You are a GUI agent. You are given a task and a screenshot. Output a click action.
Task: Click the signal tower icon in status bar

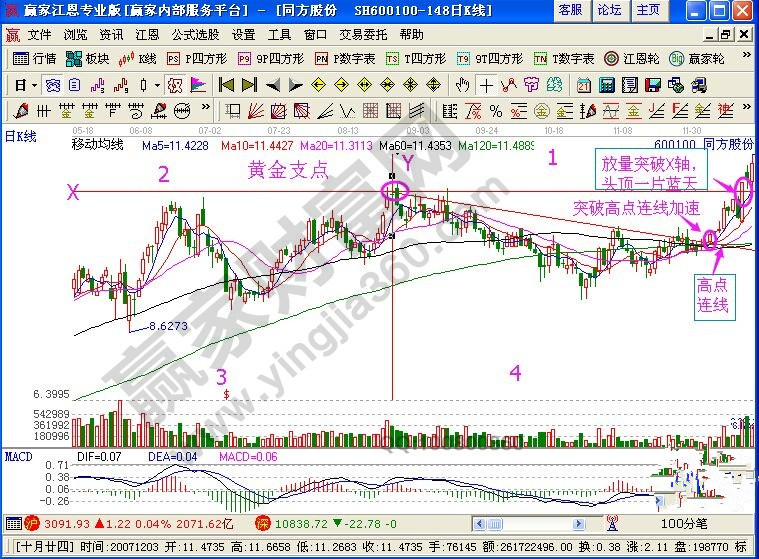611,523
